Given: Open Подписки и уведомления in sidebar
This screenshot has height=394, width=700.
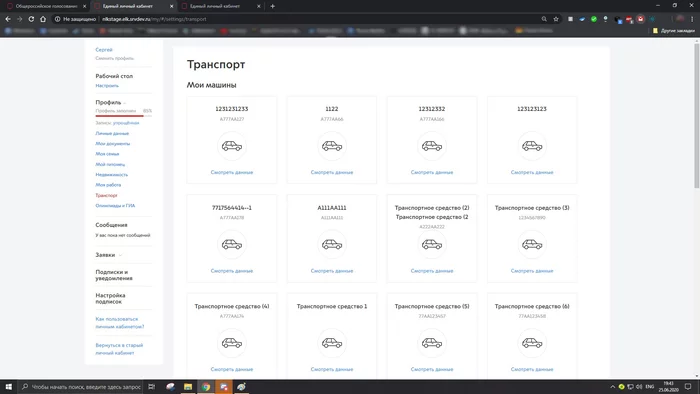Looking at the screenshot, I should [x=114, y=275].
